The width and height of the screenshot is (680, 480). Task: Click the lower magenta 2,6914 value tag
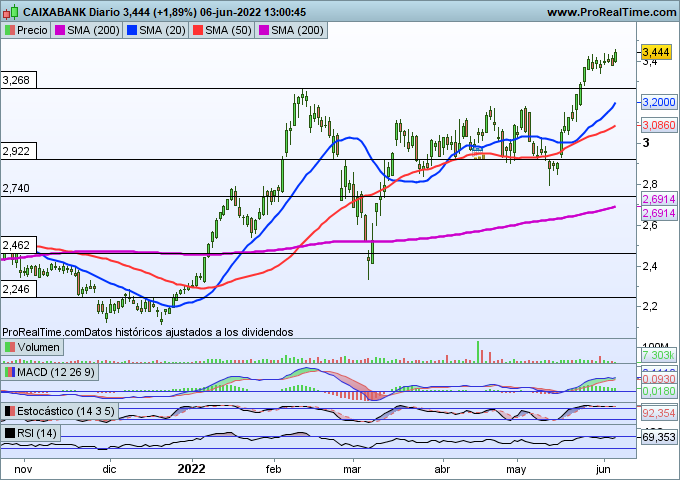tap(659, 213)
